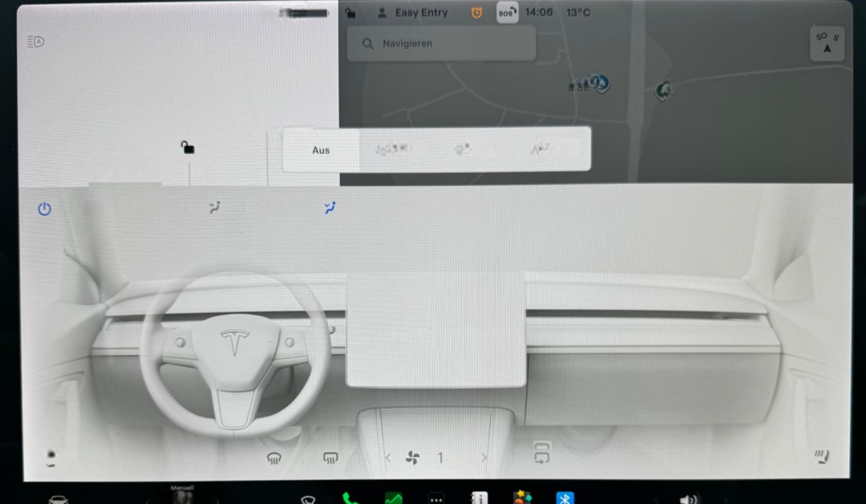
Task: Tap the 13°C outside temperature
Action: tap(578, 12)
